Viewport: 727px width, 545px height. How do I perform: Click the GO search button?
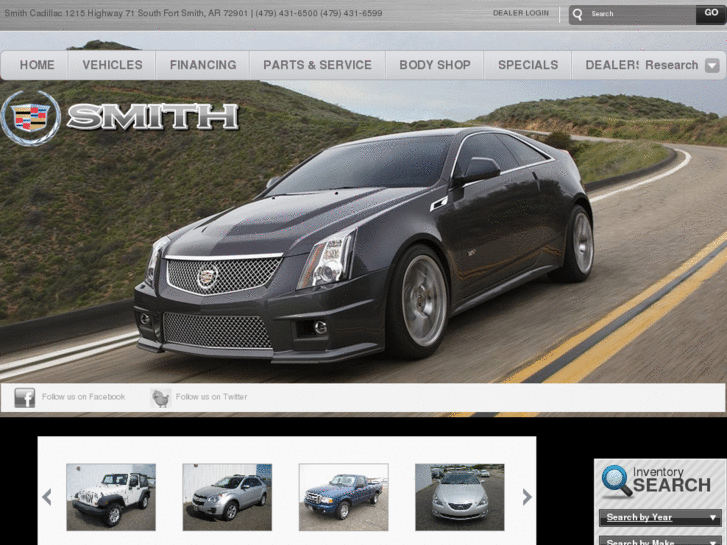point(711,13)
